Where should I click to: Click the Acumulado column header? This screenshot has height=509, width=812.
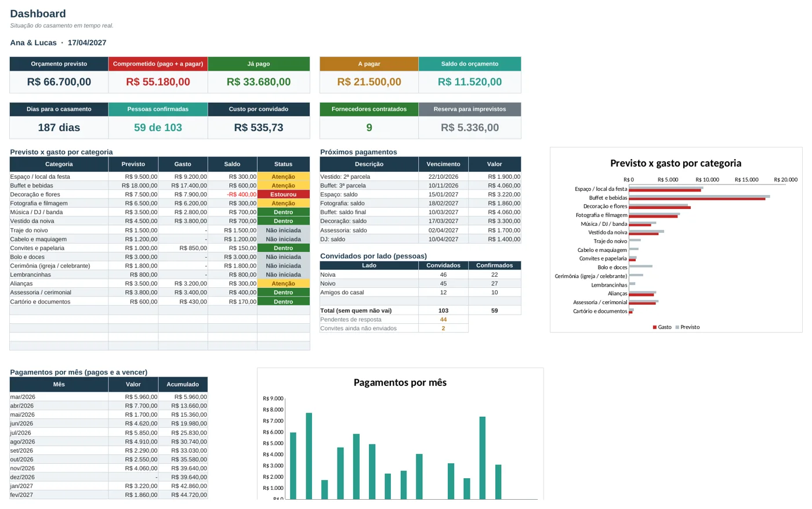(x=183, y=384)
